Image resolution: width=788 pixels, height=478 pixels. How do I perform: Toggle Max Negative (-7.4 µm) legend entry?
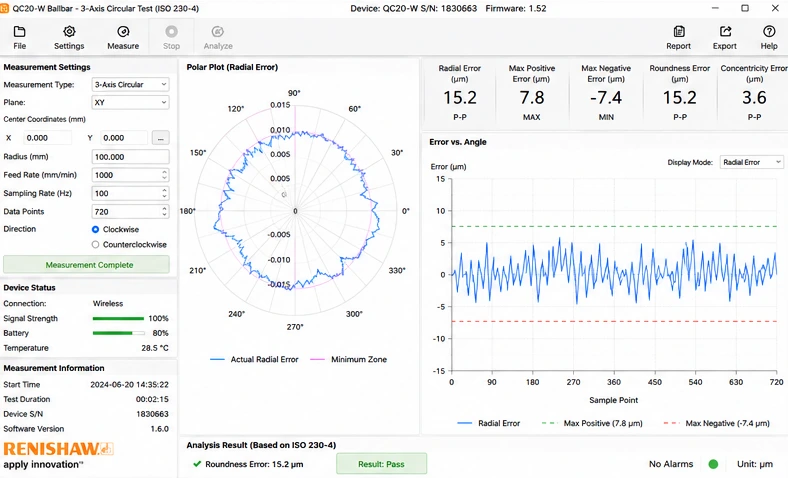pyautogui.click(x=716, y=423)
